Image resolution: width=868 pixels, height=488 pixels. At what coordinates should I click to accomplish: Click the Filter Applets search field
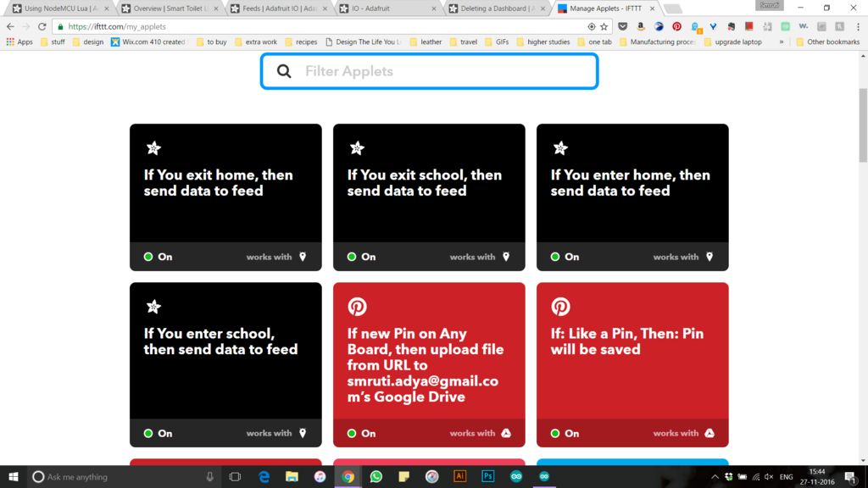[x=429, y=71]
